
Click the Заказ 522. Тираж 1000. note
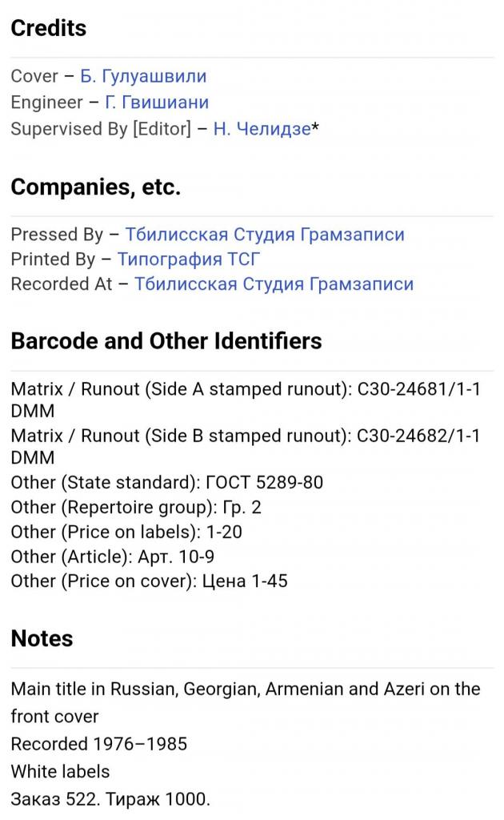pyautogui.click(x=110, y=799)
